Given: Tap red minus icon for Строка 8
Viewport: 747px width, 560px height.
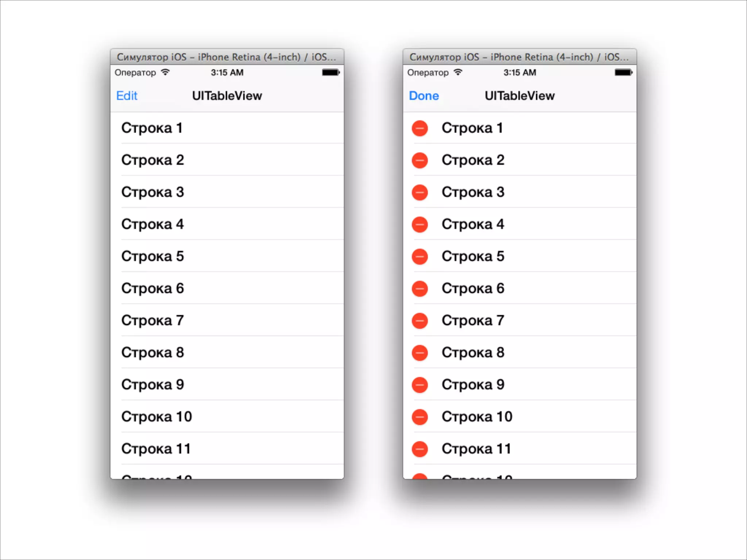Looking at the screenshot, I should [419, 353].
